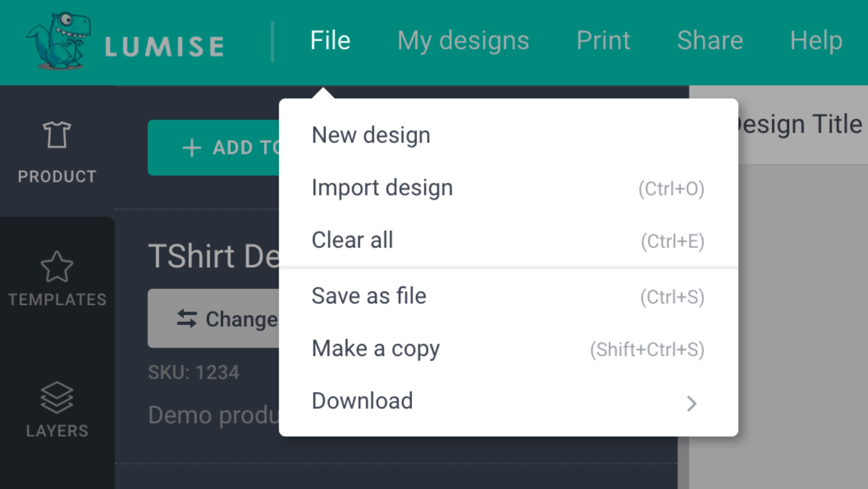Image resolution: width=868 pixels, height=489 pixels.
Task: Click the Design Title input field
Action: [x=801, y=125]
